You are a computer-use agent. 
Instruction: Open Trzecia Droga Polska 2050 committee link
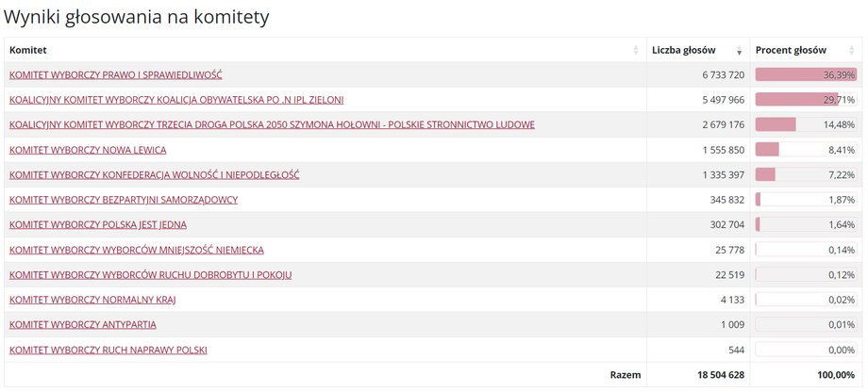(x=273, y=124)
